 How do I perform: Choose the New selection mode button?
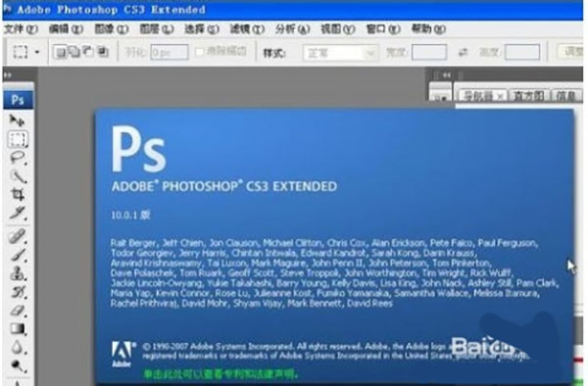(x=60, y=52)
